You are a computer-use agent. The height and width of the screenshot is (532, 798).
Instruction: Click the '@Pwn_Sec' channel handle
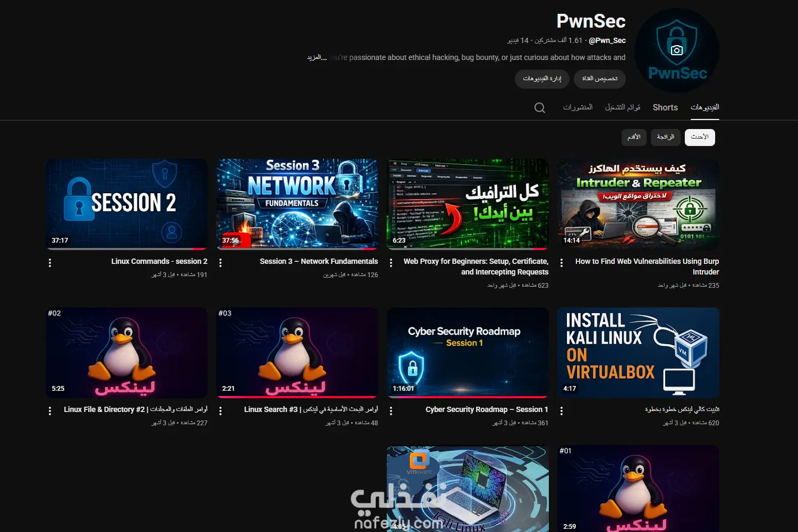[607, 40]
